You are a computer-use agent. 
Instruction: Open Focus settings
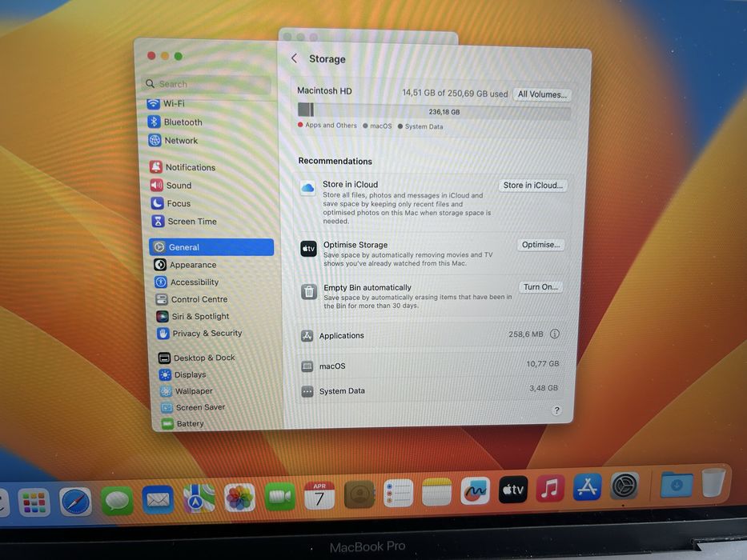coord(171,203)
